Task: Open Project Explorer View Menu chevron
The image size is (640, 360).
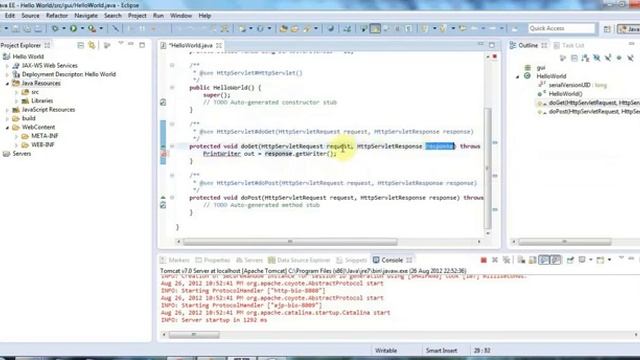Action: tap(121, 43)
